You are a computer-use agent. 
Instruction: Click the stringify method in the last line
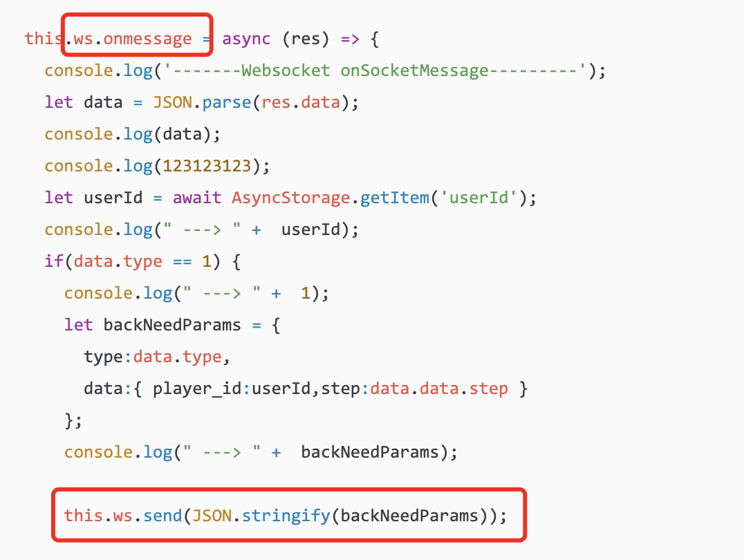286,516
